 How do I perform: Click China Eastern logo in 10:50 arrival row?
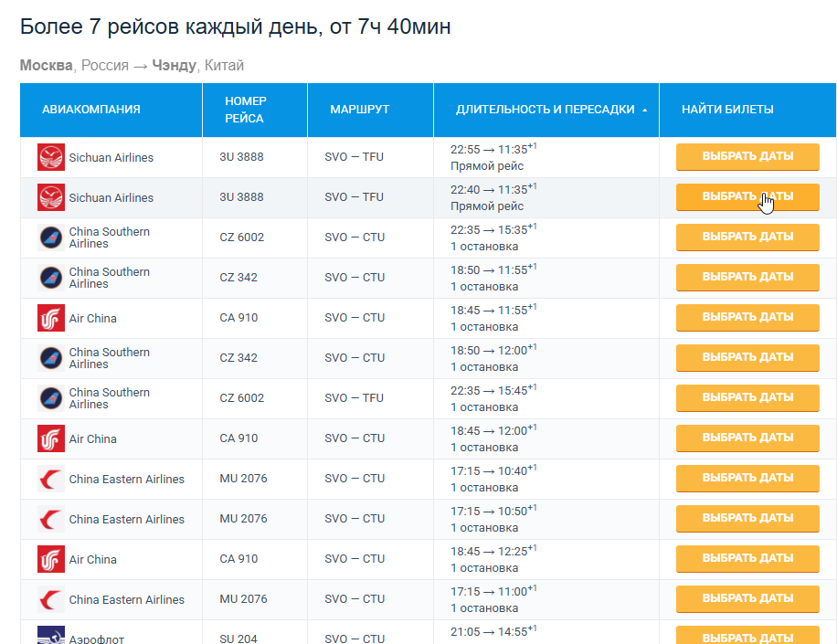tap(51, 519)
